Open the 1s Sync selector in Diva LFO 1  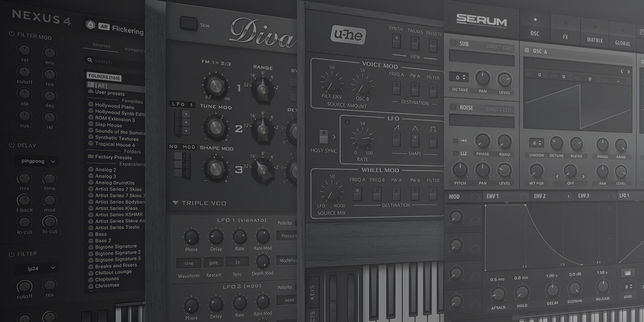pyautogui.click(x=237, y=262)
